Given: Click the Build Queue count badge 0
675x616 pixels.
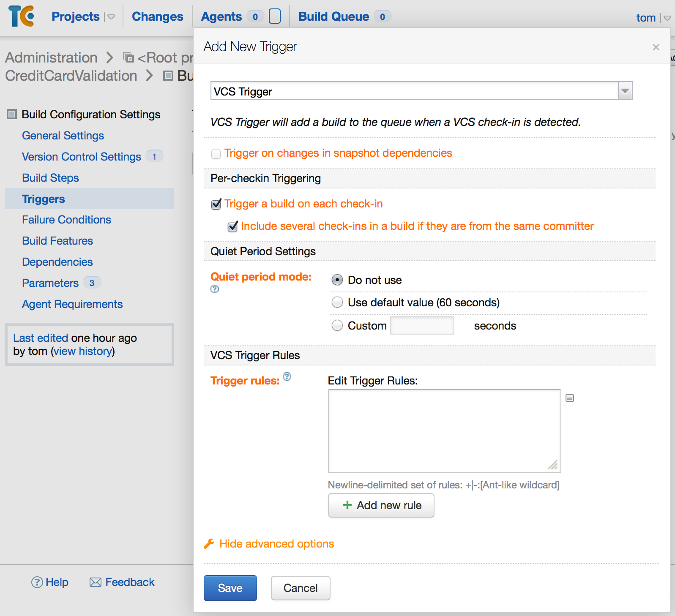Looking at the screenshot, I should pyautogui.click(x=383, y=16).
